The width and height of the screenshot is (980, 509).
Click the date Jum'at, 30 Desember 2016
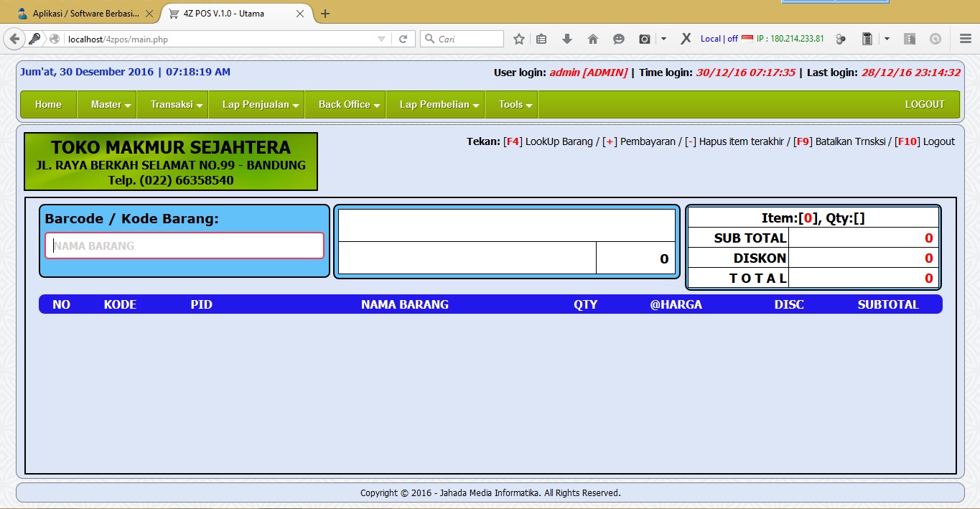pos(87,72)
